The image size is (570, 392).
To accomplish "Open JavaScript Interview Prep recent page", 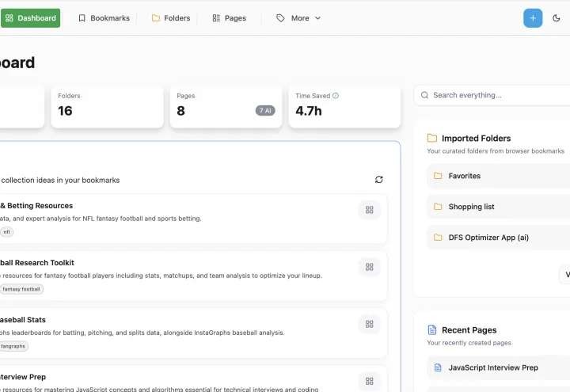I will coord(498,367).
